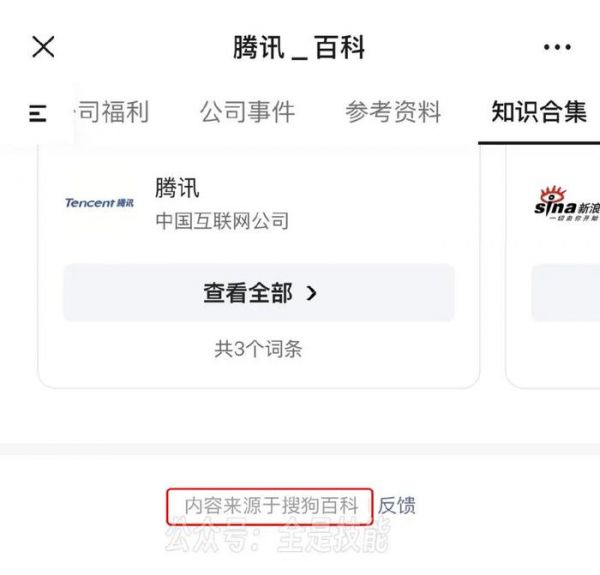
Task: Open the 腾讯 card title
Action: coord(177,188)
